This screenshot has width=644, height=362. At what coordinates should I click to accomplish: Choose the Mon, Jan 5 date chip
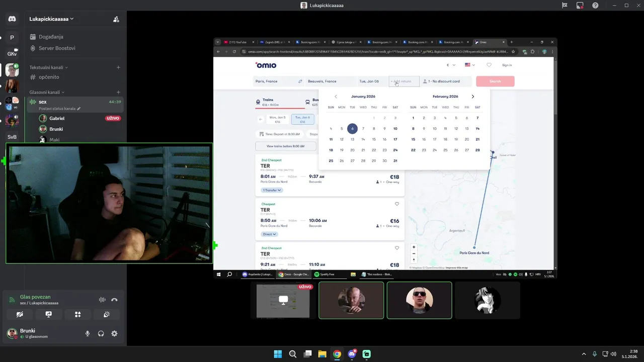[x=277, y=119]
